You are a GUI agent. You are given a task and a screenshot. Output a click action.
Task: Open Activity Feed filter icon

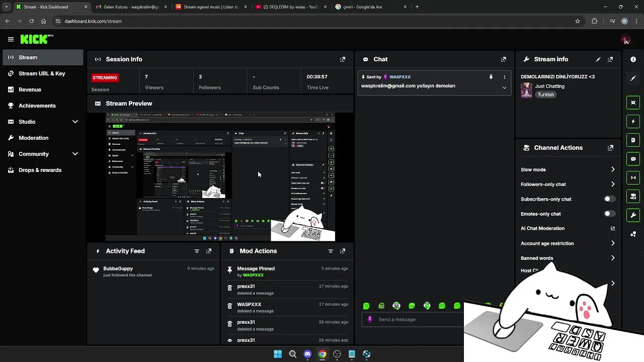[x=197, y=251]
